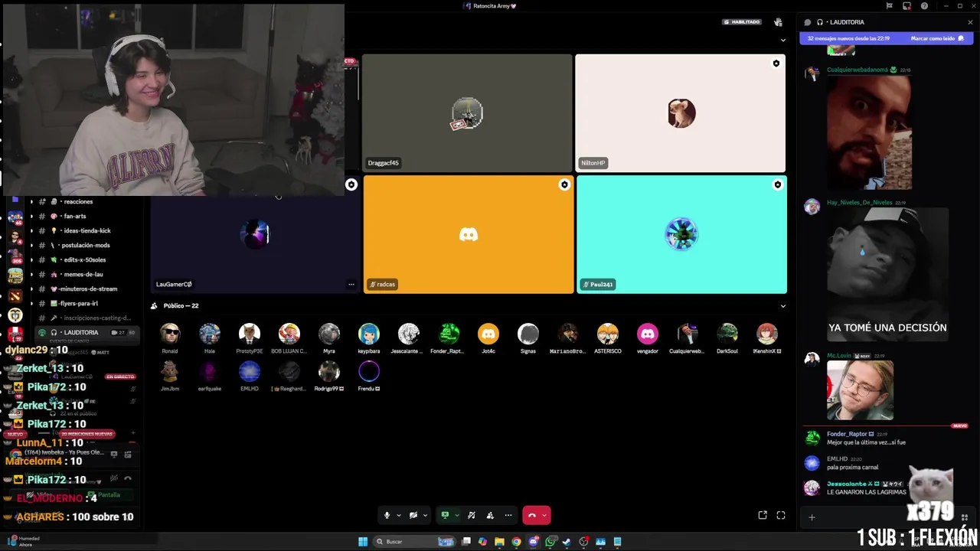The height and width of the screenshot is (551, 980).
Task: Open WhatsApp from the taskbar
Action: pos(550,542)
